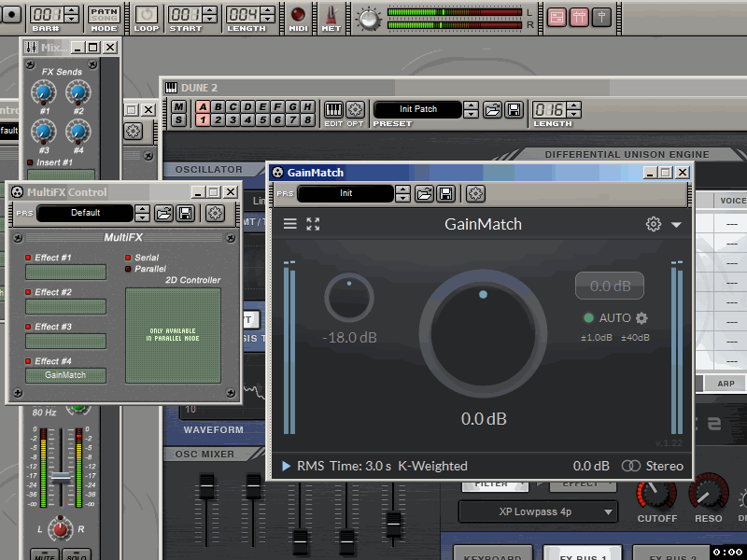Viewport: 747px width, 560px height.
Task: Select pattern number 3 in DUNE 2
Action: coord(233,120)
